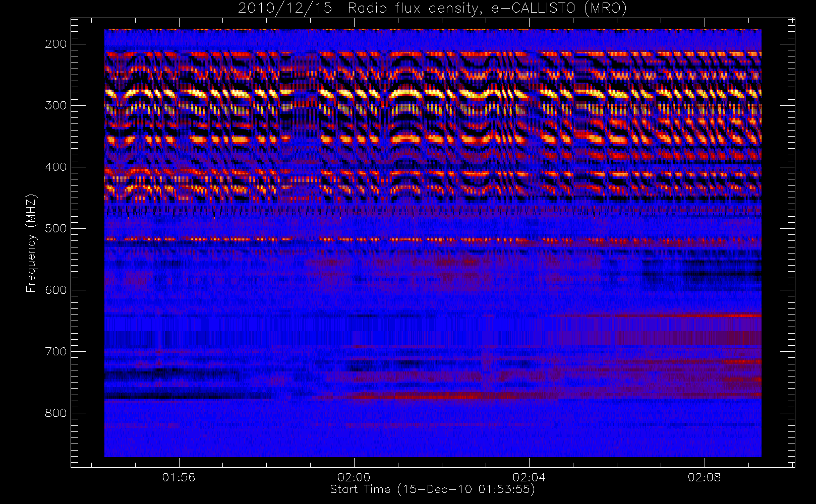Viewport: 816px width, 504px height.
Task: Click the 800 frequency tick label
Action: tap(55, 413)
